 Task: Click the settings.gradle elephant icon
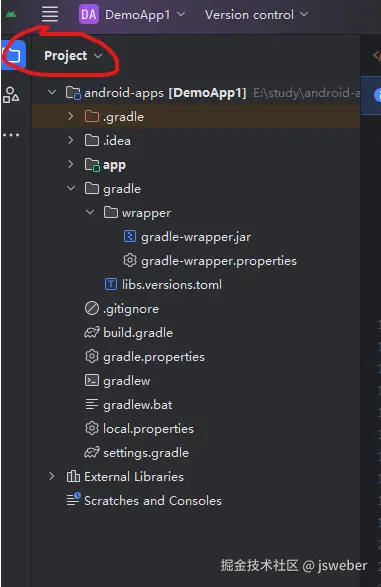92,452
